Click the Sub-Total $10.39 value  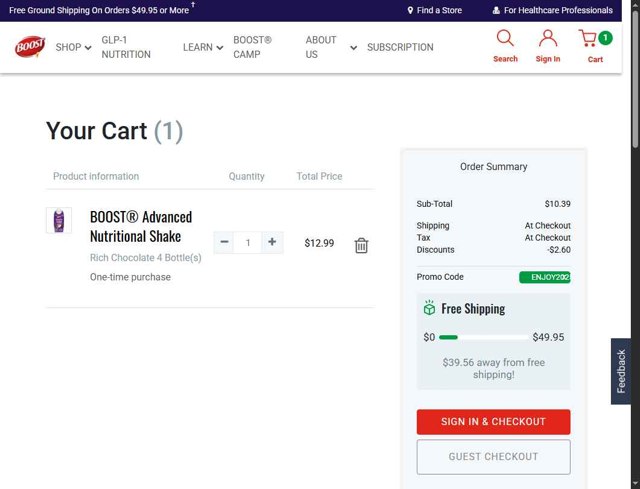[558, 204]
